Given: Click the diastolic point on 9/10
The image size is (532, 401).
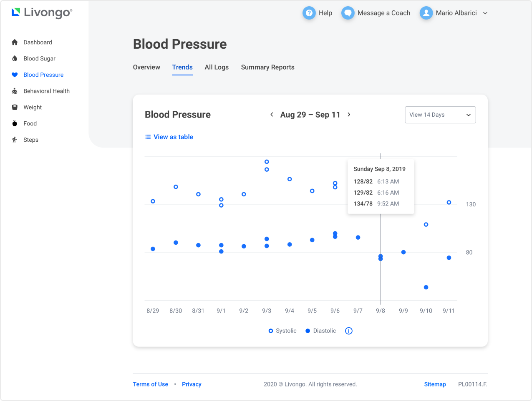Looking at the screenshot, I should 426,287.
